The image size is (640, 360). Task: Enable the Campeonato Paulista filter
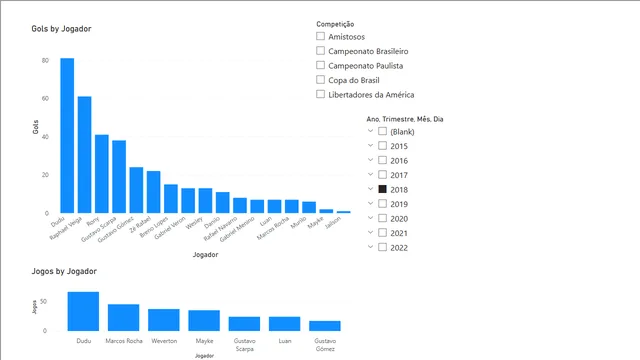click(x=320, y=65)
